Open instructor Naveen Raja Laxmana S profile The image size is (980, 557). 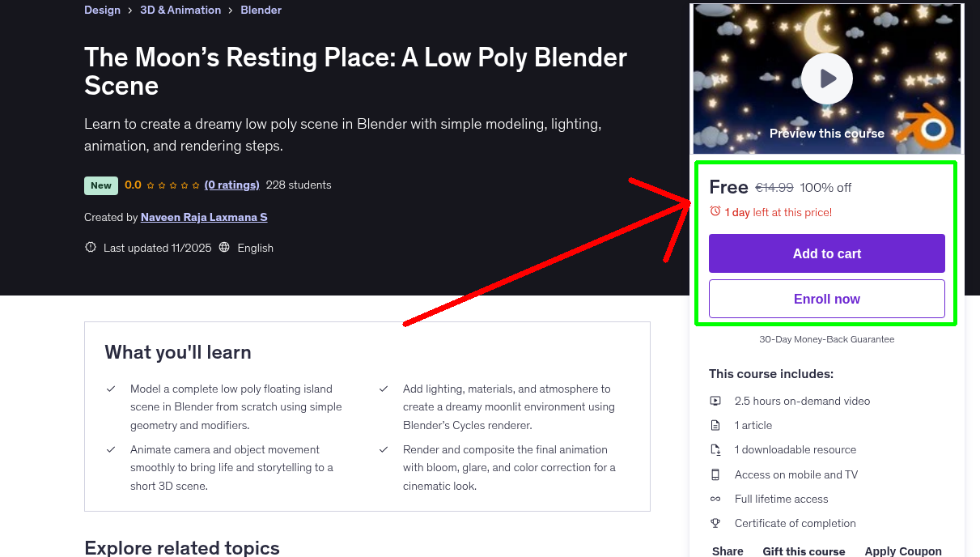click(x=204, y=217)
